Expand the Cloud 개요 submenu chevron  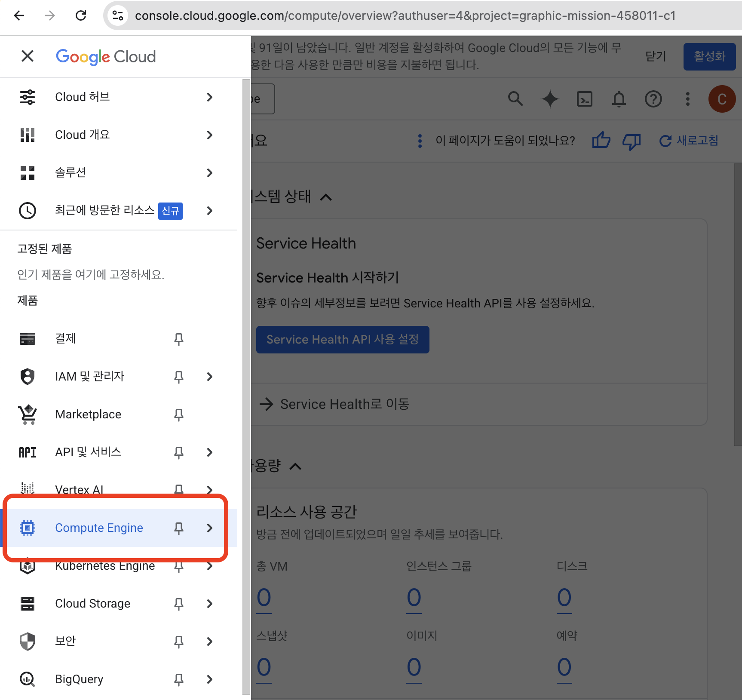point(210,135)
